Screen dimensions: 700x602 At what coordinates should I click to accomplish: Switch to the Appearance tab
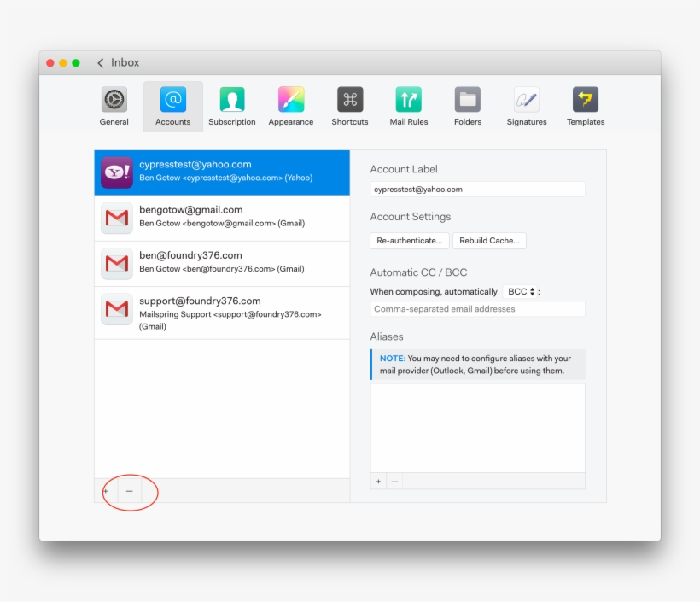290,106
